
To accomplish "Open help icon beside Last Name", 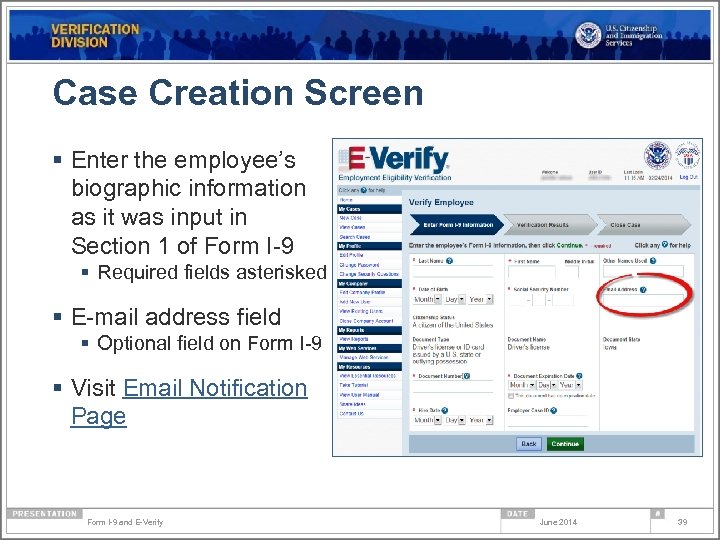I will point(450,261).
